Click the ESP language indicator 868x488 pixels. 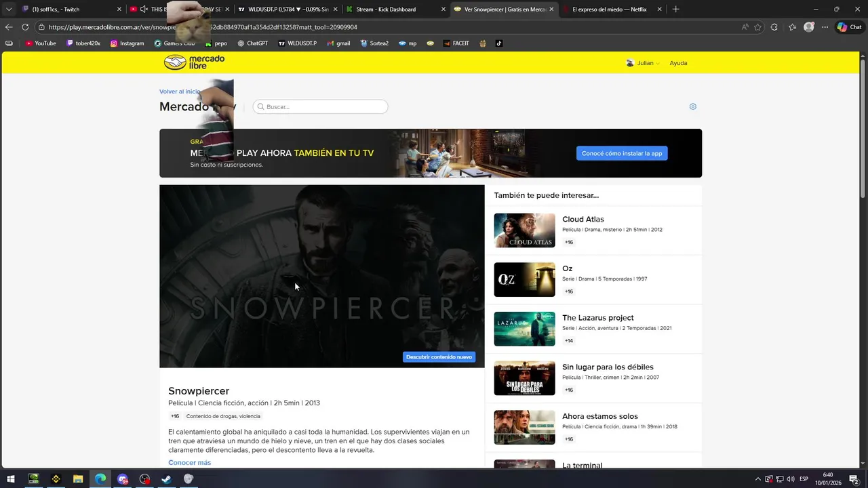click(x=804, y=479)
